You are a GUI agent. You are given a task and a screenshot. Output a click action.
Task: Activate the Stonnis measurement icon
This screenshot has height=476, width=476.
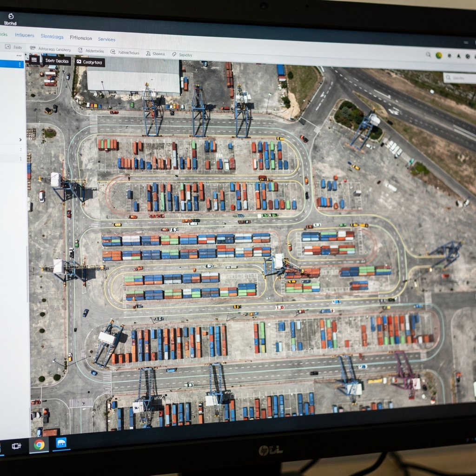click(x=148, y=53)
